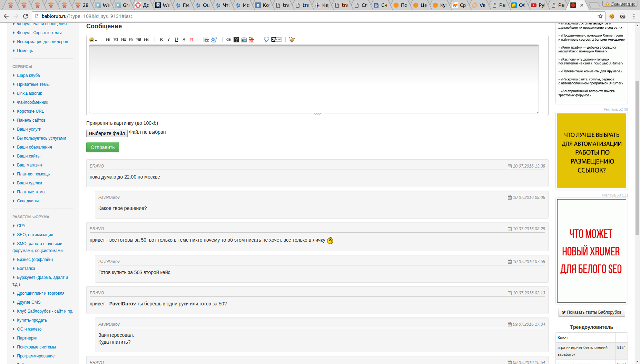Open the smiley emoticon dropdown
640x364 pixels.
pos(93,40)
